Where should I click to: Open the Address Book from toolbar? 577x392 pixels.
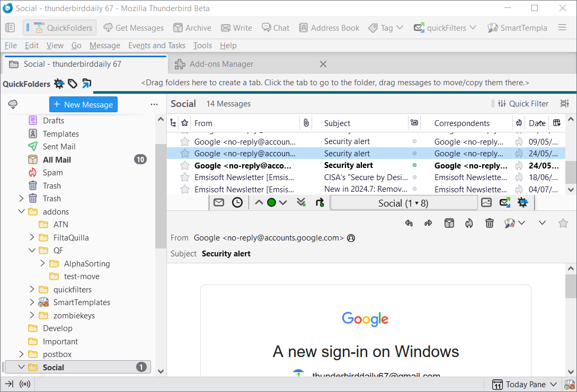point(329,28)
